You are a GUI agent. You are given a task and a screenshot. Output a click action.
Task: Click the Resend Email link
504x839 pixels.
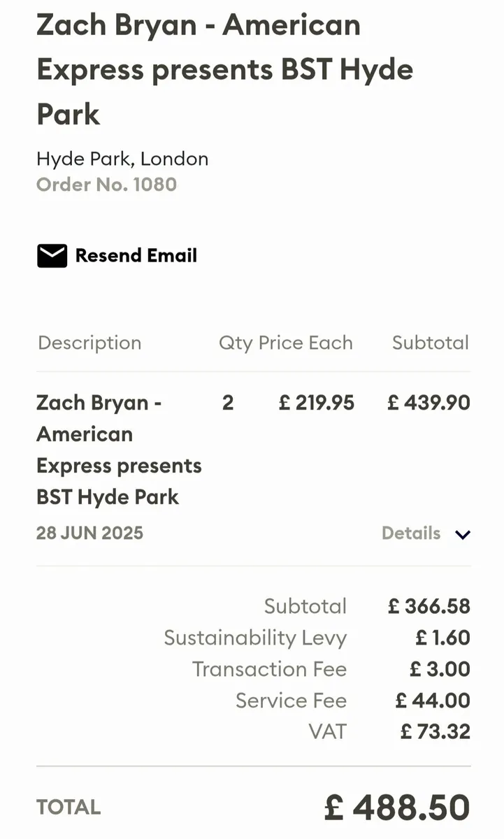136,256
